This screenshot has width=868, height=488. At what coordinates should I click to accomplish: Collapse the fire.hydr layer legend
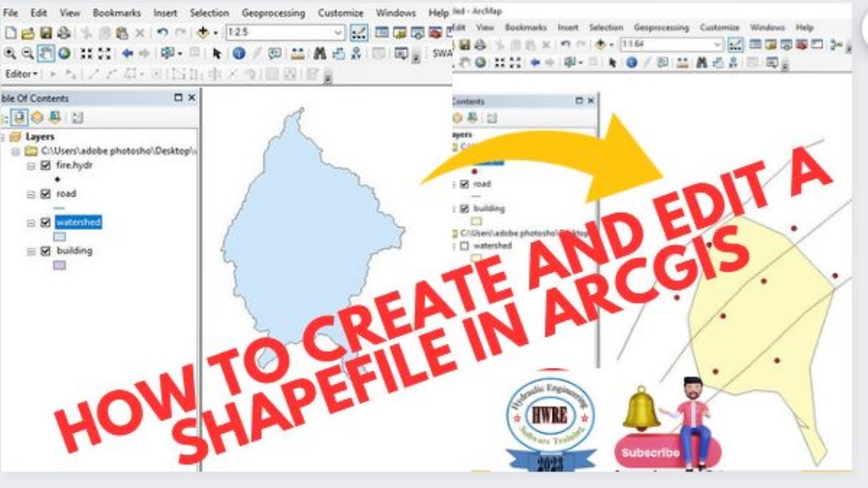point(31,165)
